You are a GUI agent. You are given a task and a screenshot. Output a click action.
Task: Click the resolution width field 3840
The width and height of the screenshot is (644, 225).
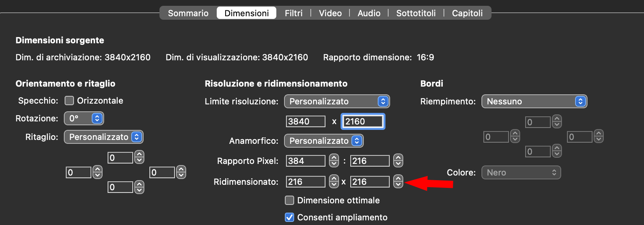306,121
